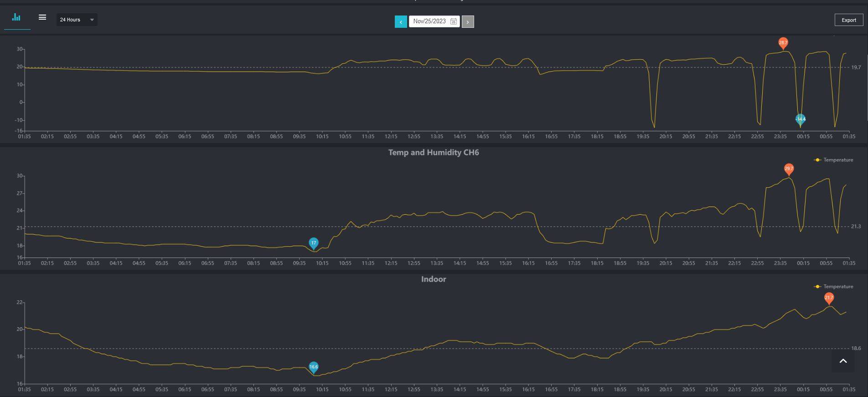Click the Export button
Screen dimensions: 868x397
pyautogui.click(x=848, y=20)
